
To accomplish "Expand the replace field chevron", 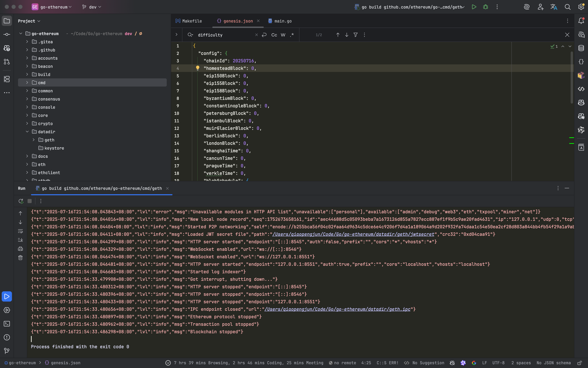I will [177, 35].
